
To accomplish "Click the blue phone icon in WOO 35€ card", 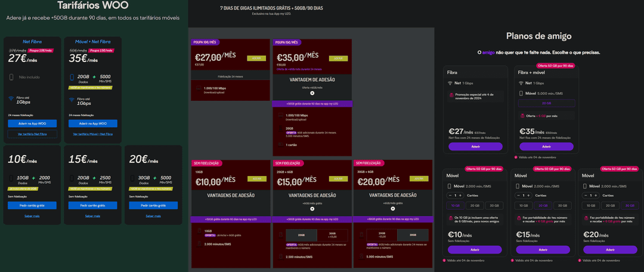I will pyautogui.click(x=72, y=77).
